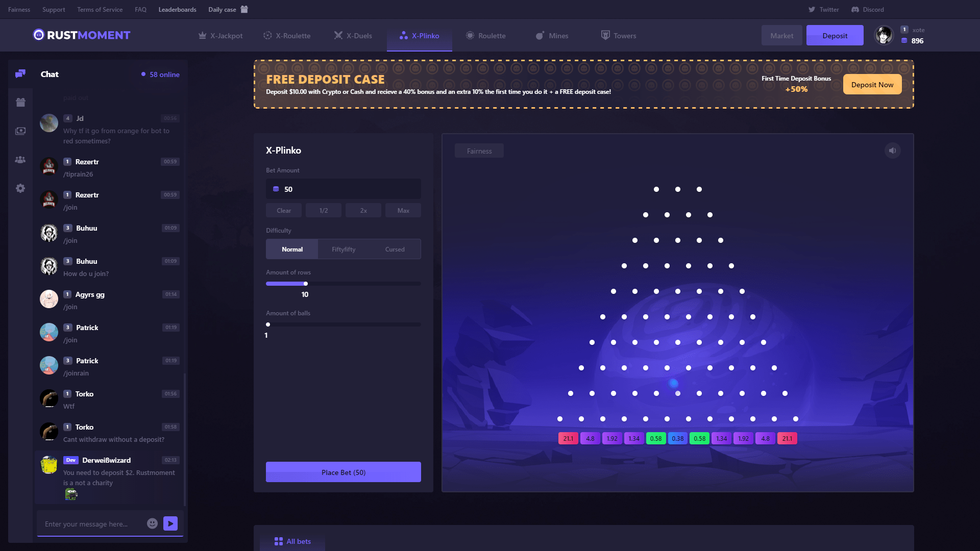Click the header Deposit button
Screen dimensions: 980x551
pos(835,36)
